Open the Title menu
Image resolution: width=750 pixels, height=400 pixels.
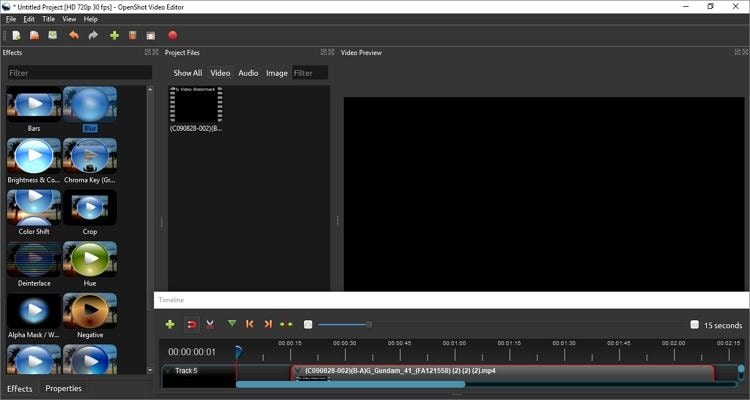pyautogui.click(x=48, y=19)
